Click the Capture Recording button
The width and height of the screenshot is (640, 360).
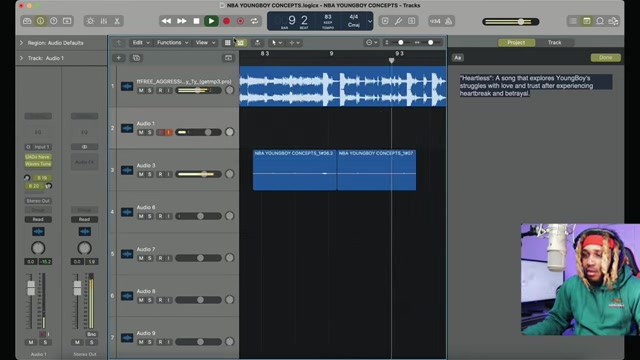(x=240, y=21)
